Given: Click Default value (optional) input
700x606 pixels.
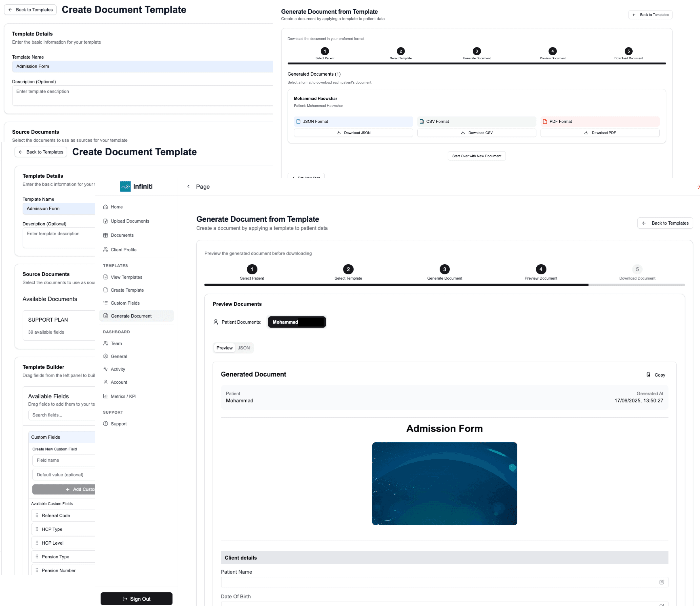Looking at the screenshot, I should tap(64, 475).
